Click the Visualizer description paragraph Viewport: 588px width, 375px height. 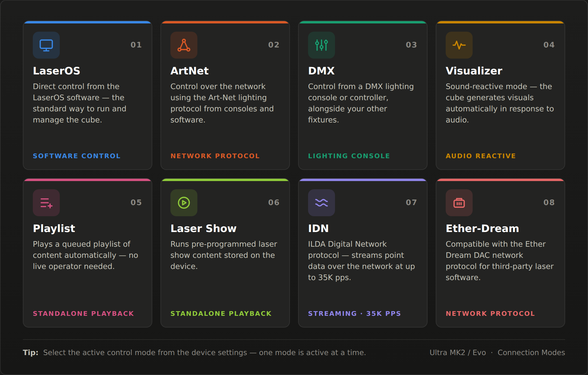point(500,103)
